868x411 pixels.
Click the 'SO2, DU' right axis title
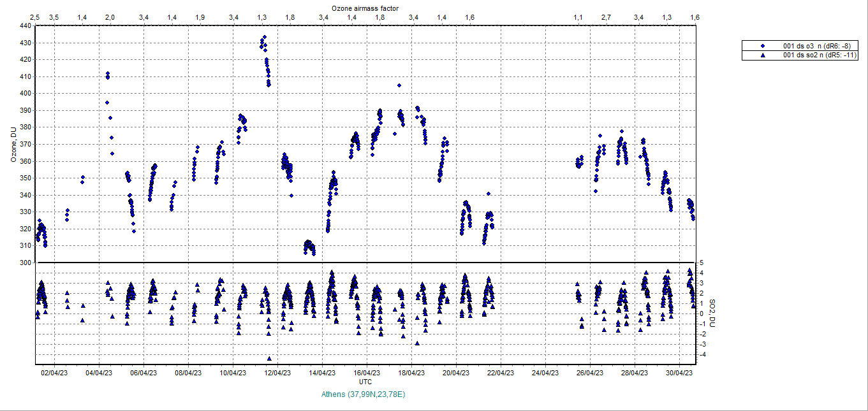coord(713,314)
